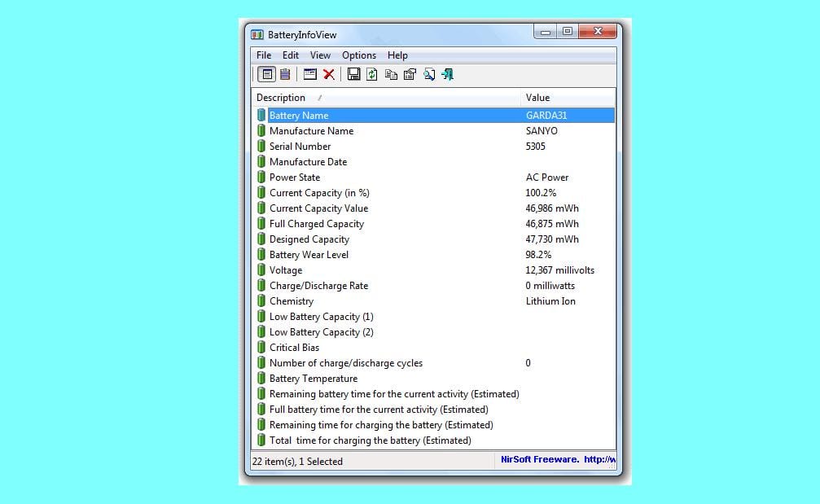Click battery icon beside Charge/Discharge Rate
Image resolution: width=820 pixels, height=504 pixels.
pyautogui.click(x=261, y=286)
